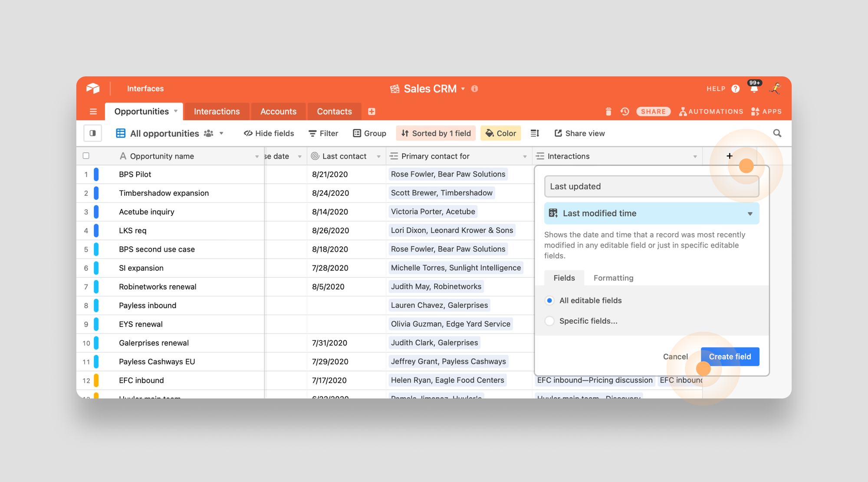Click the Create field button
Screen dimensions: 868x482
click(730, 357)
